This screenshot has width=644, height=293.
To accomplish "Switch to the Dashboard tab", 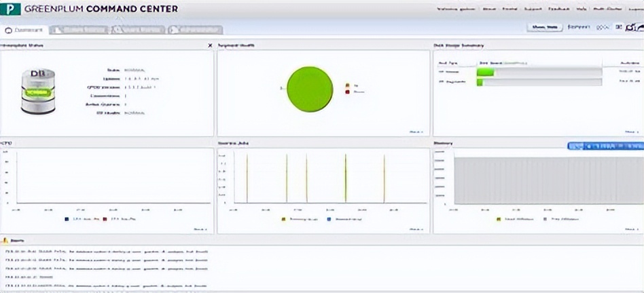I will pos(26,30).
